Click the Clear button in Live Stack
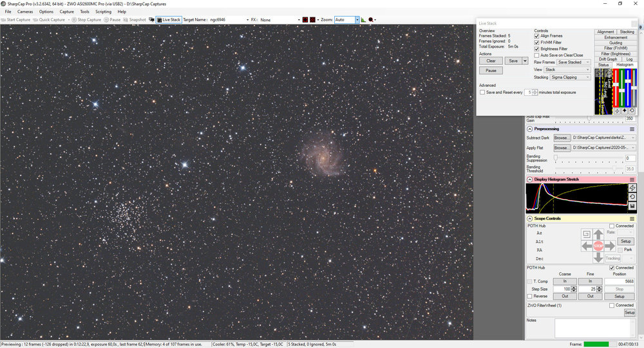This screenshot has height=348, width=644. click(491, 60)
